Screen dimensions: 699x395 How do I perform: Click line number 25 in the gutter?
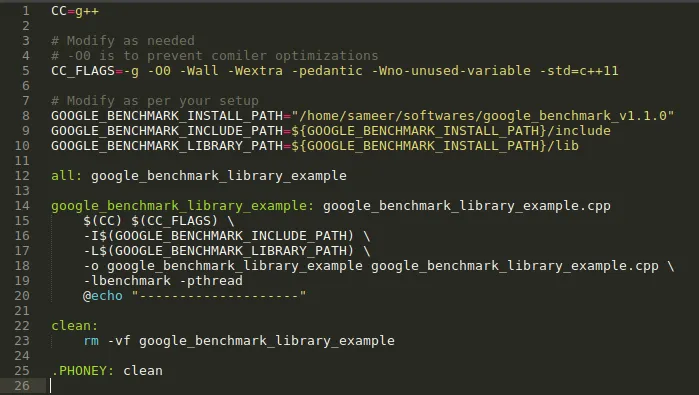pyautogui.click(x=22, y=371)
